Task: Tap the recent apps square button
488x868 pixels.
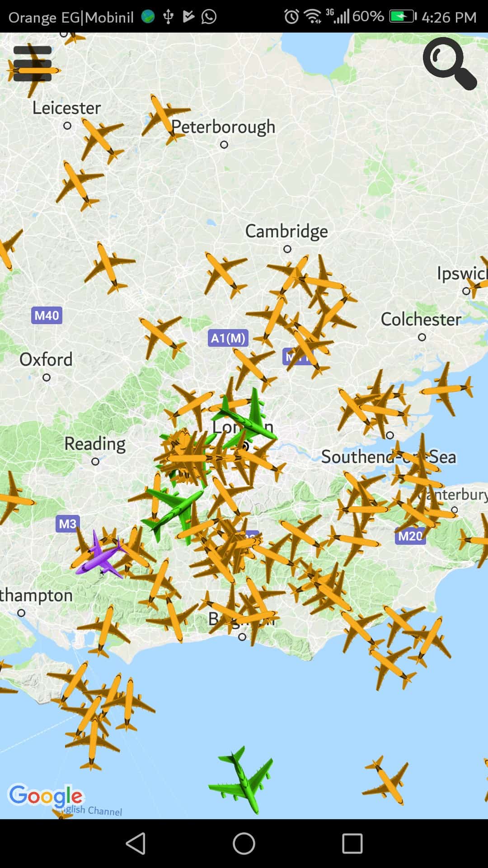Action: tap(352, 844)
